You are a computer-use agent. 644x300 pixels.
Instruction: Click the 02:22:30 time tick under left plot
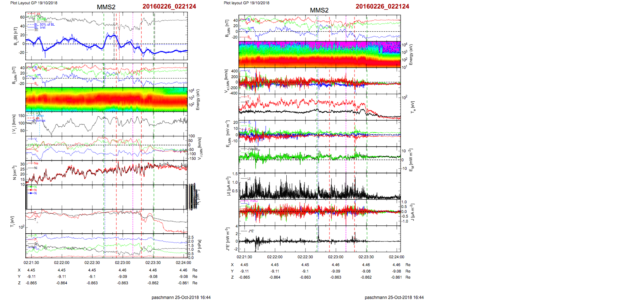[x=92, y=263]
